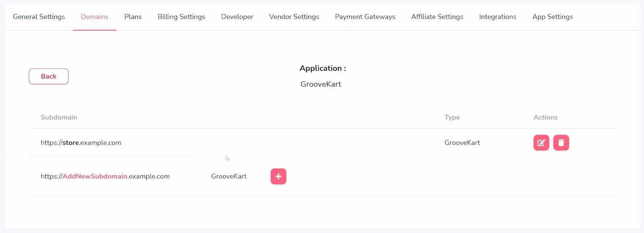
Task: Click the Actions column header
Action: coord(545,117)
